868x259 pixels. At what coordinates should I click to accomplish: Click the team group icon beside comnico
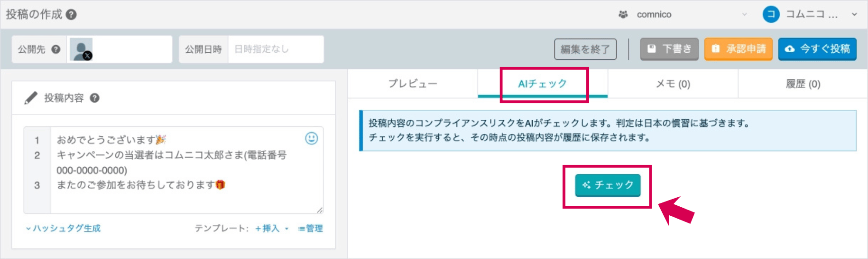[x=623, y=15]
